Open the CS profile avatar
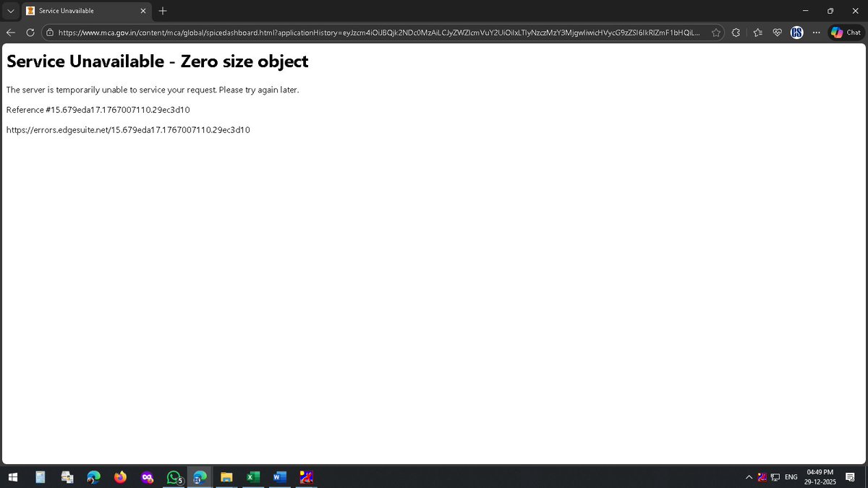 coord(796,33)
